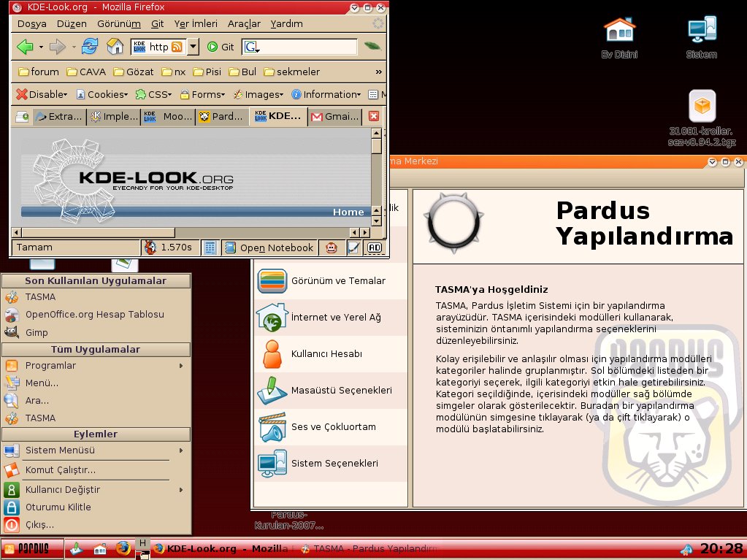
Task: Select Görünüm ve Temalar category in TASMA
Action: (330, 281)
